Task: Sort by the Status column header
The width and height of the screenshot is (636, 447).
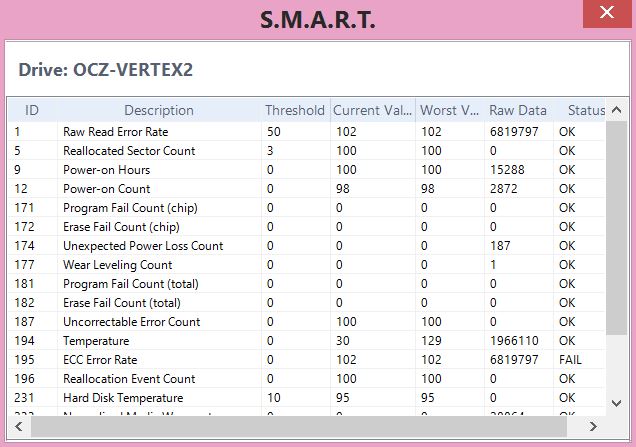Action: point(580,110)
